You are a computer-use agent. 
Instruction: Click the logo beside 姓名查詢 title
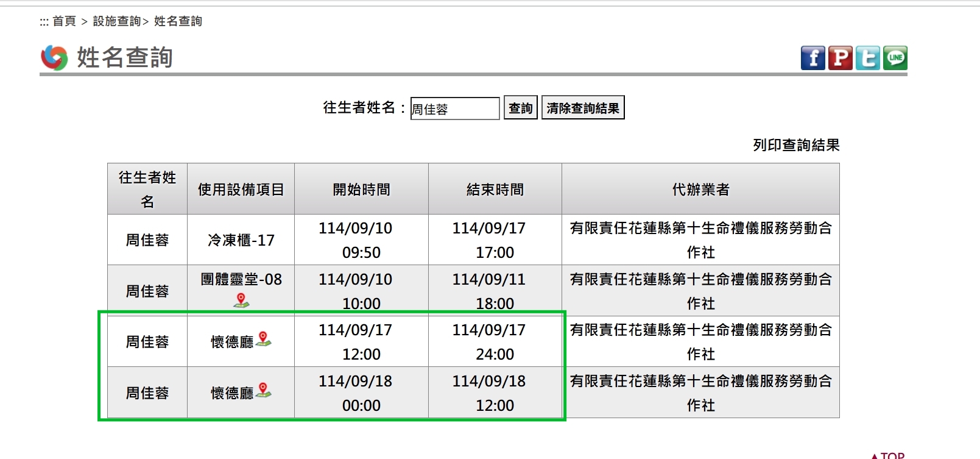click(54, 58)
